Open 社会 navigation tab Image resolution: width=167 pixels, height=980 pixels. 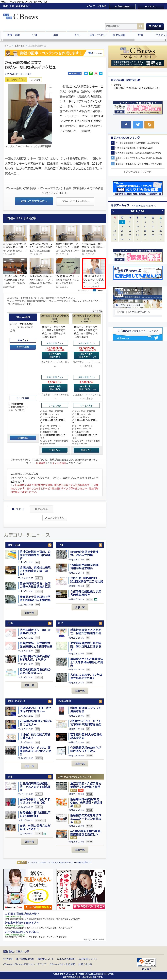(x=77, y=35)
